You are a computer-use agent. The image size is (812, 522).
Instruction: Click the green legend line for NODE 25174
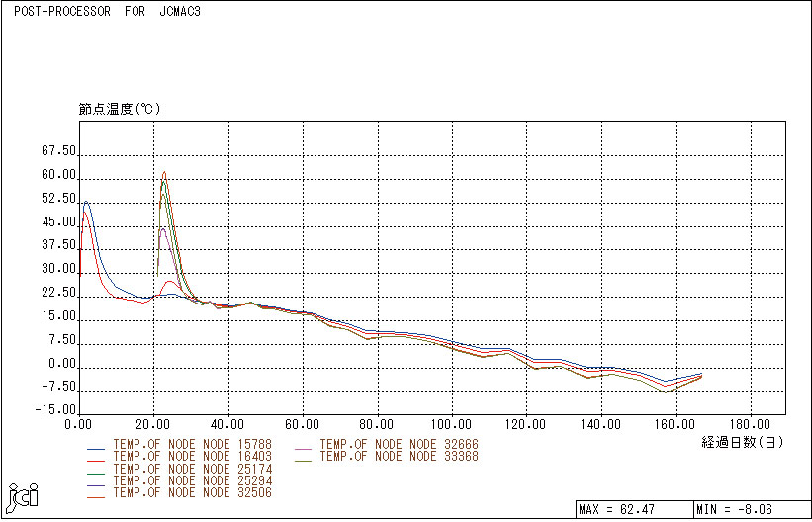pos(96,473)
